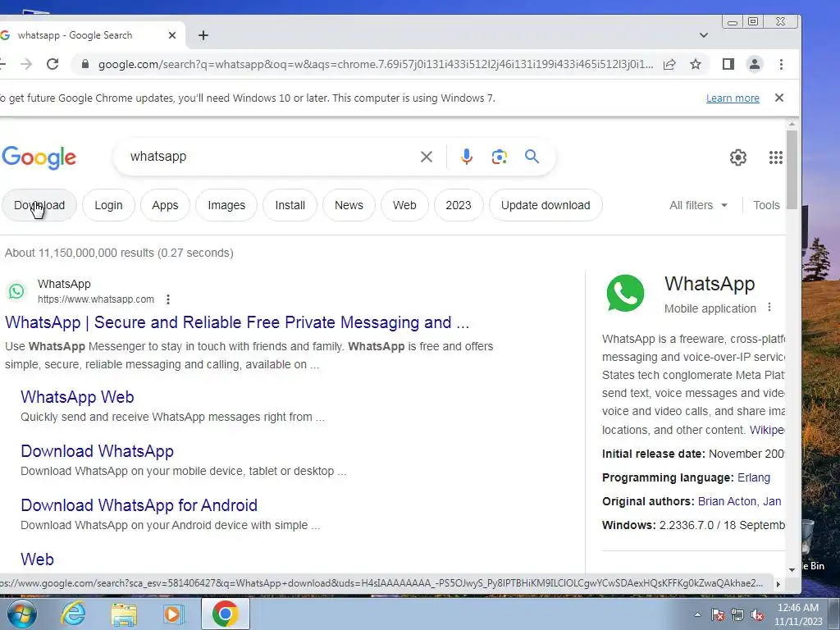Open the Chrome profile avatar
This screenshot has height=630, width=840.
click(755, 64)
